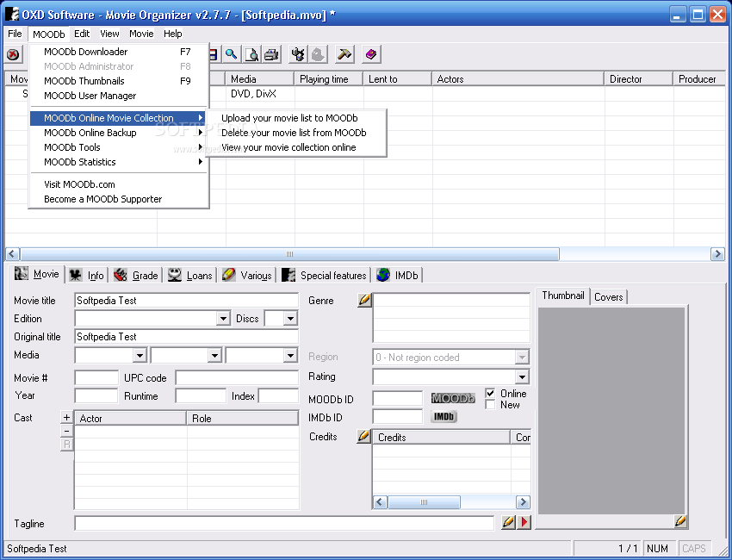Expand the MOODb Statistics submenu
The width and height of the screenshot is (732, 560).
[x=119, y=162]
